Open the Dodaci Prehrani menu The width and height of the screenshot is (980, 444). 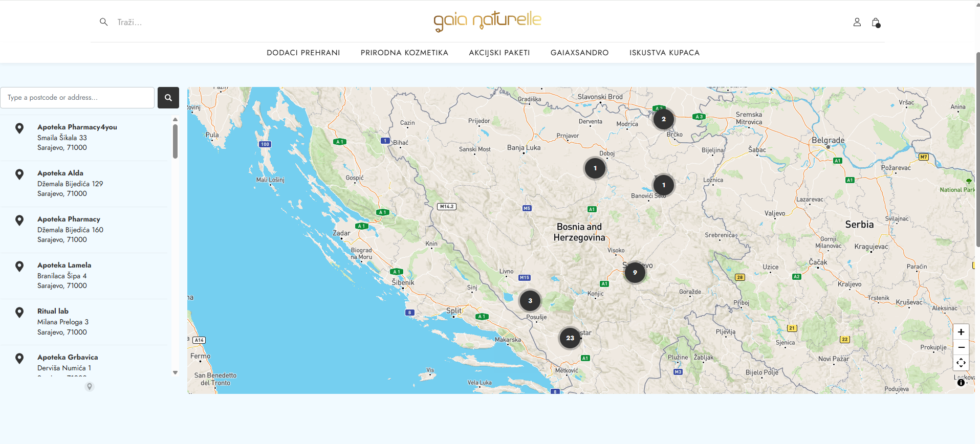(x=303, y=53)
